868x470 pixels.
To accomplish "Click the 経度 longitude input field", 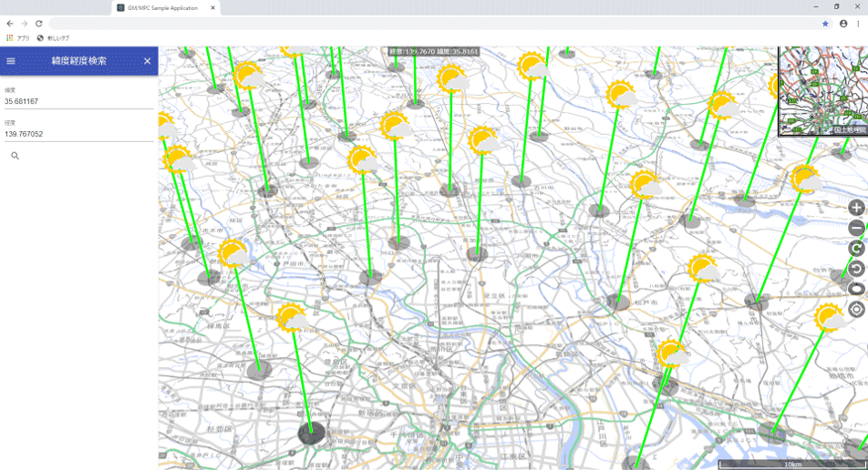I will point(78,134).
